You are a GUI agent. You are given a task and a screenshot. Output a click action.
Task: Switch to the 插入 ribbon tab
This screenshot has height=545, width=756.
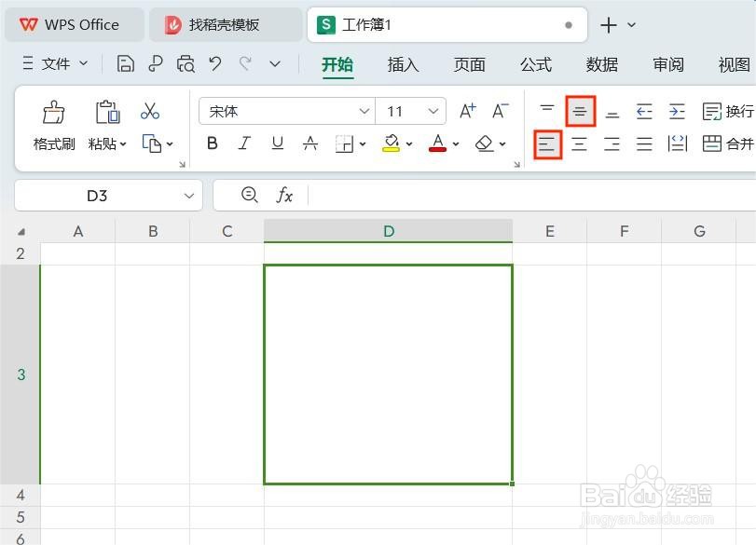pyautogui.click(x=403, y=64)
